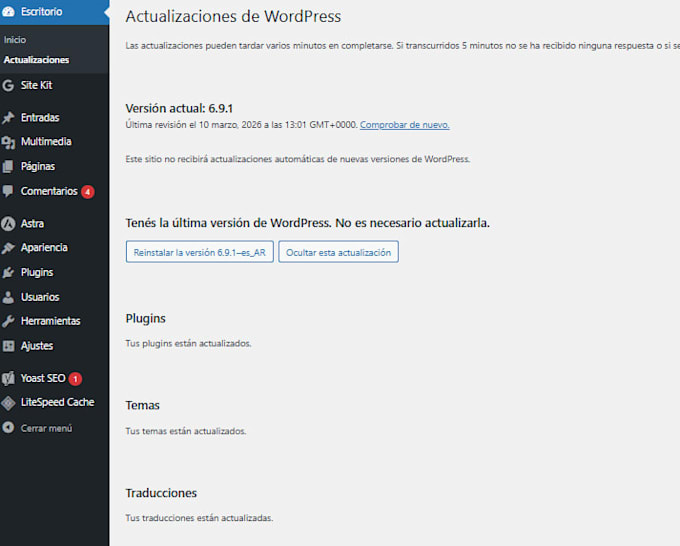Click the Apariencia paintbrush icon

pyautogui.click(x=8, y=248)
